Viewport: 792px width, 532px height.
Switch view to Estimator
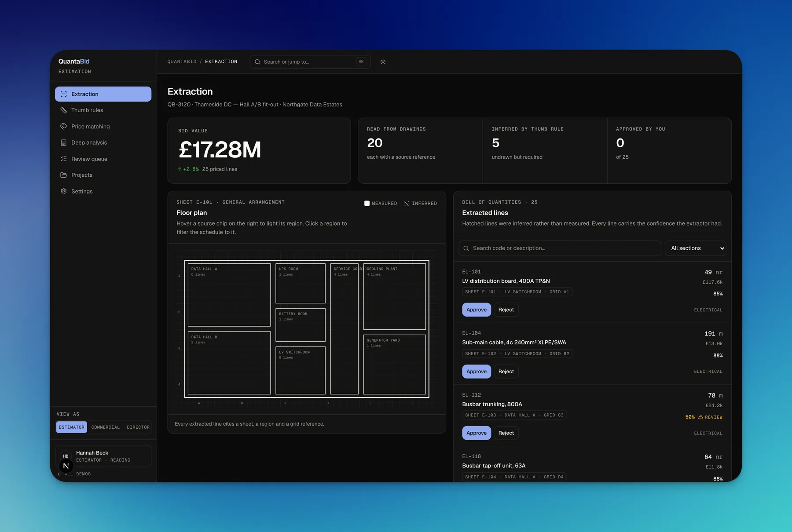pos(71,427)
